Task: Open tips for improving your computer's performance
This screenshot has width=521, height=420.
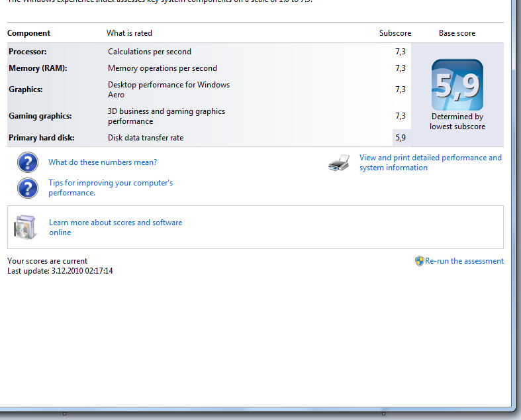Action: pyautogui.click(x=110, y=187)
